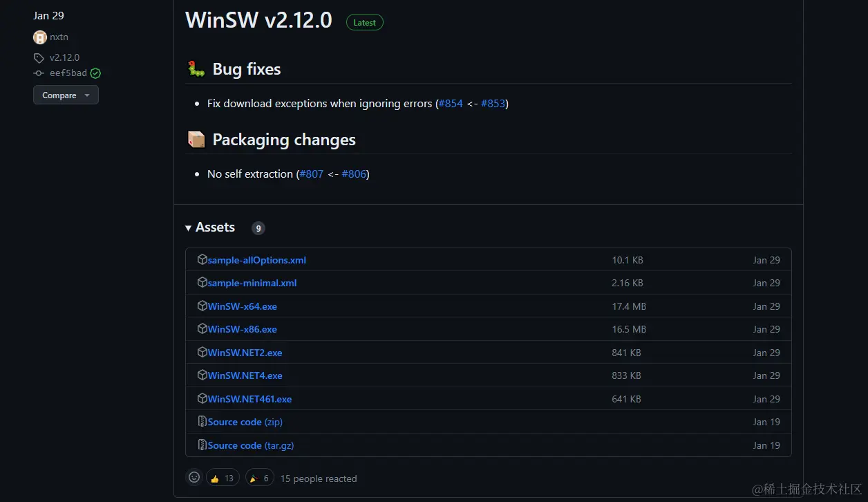Click package icon for sample-allOptions.xml
This screenshot has width=868, height=502.
coord(202,260)
